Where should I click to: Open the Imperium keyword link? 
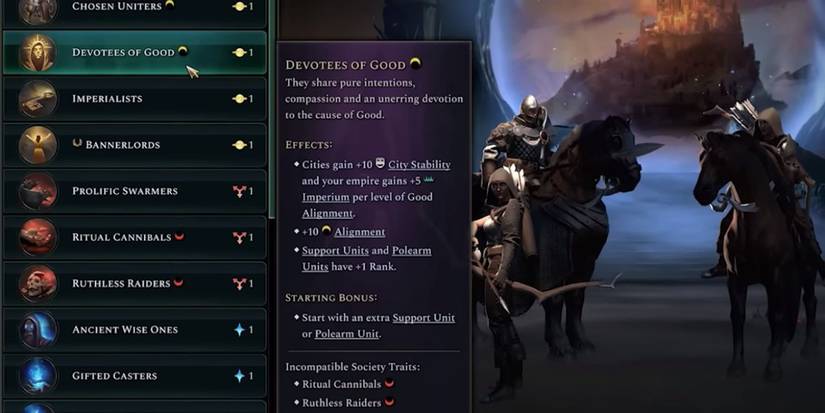pyautogui.click(x=326, y=197)
